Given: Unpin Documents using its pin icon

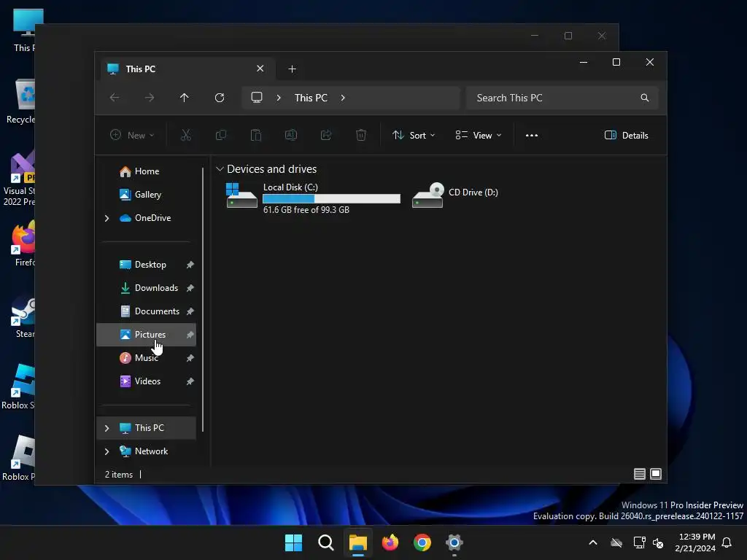Looking at the screenshot, I should (x=190, y=311).
